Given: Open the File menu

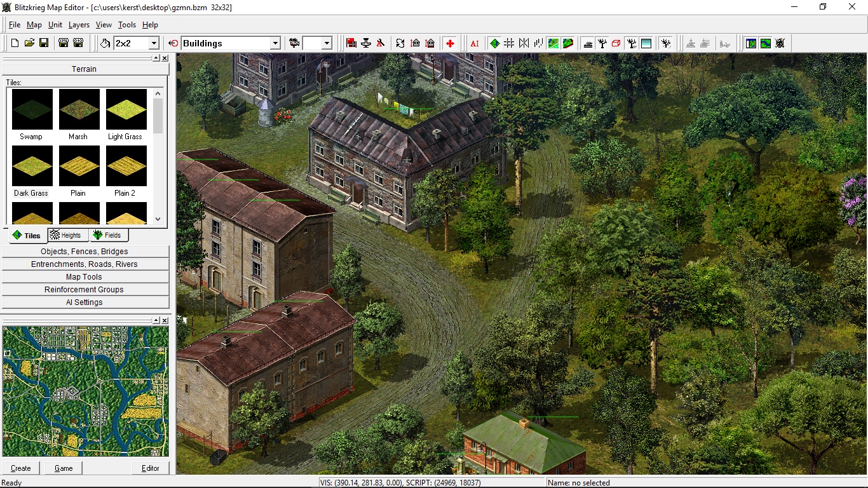Looking at the screenshot, I should click(x=15, y=25).
